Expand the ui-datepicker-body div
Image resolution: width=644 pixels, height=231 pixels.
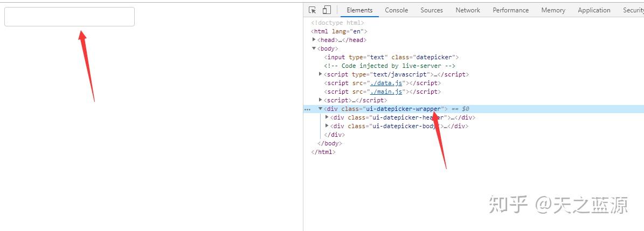327,126
